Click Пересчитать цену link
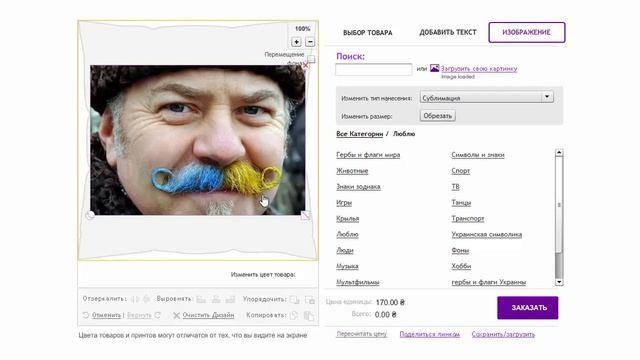The height and width of the screenshot is (360, 640). tap(362, 334)
